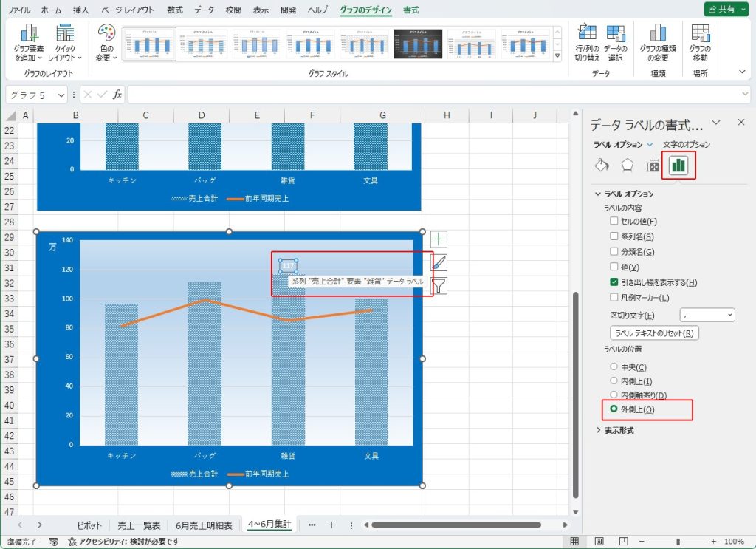Image resolution: width=756 pixels, height=549 pixels.
Task: Open the fill and line paint bucket tab
Action: (x=602, y=166)
